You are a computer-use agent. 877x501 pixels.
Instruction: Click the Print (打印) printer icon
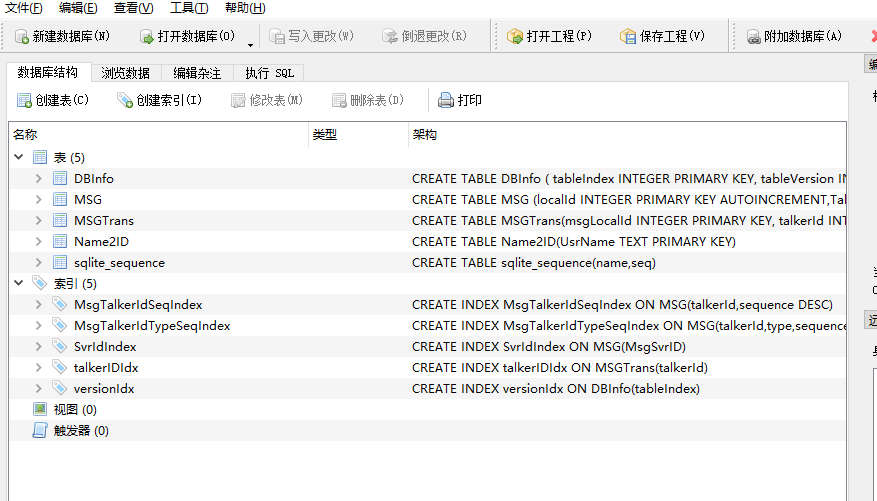pos(446,101)
